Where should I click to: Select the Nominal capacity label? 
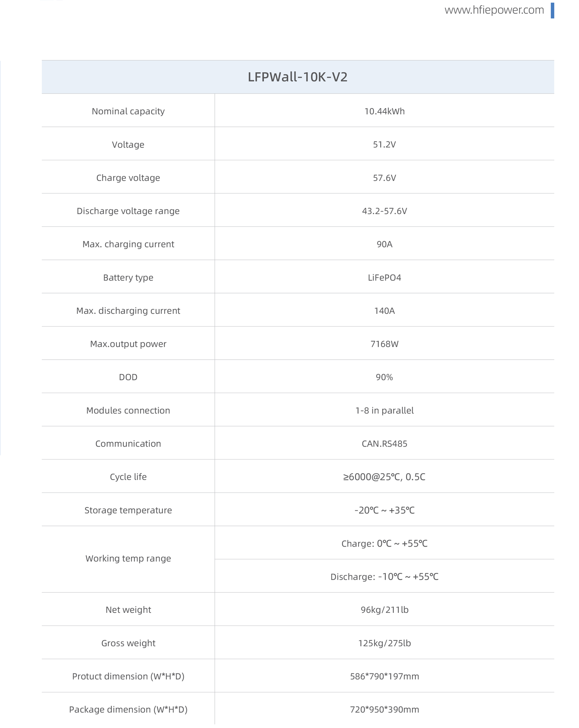[128, 111]
